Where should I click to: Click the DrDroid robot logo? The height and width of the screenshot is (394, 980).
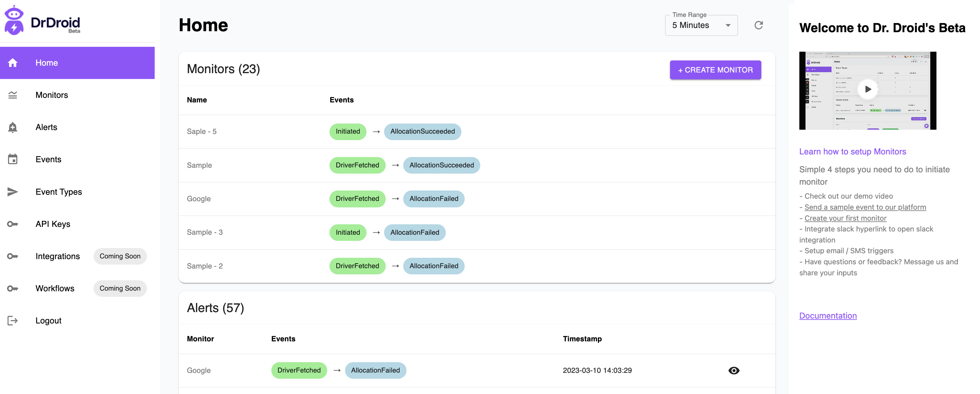[x=14, y=20]
